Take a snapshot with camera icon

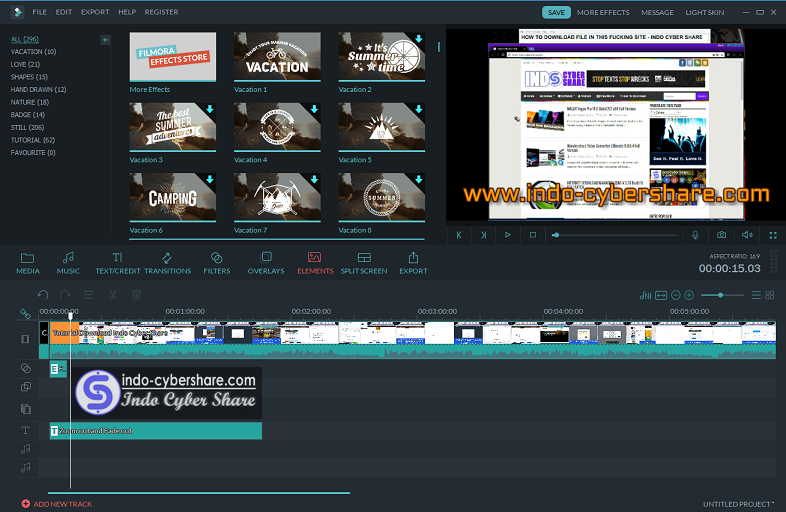[x=721, y=235]
